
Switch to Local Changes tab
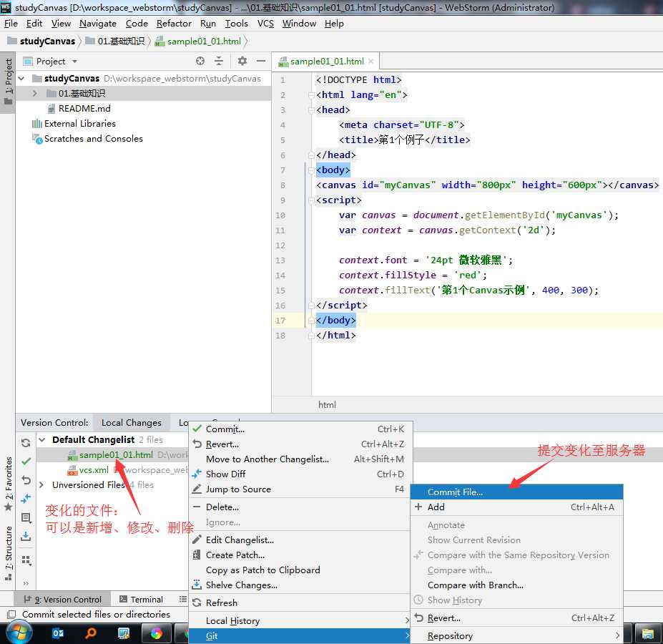131,422
